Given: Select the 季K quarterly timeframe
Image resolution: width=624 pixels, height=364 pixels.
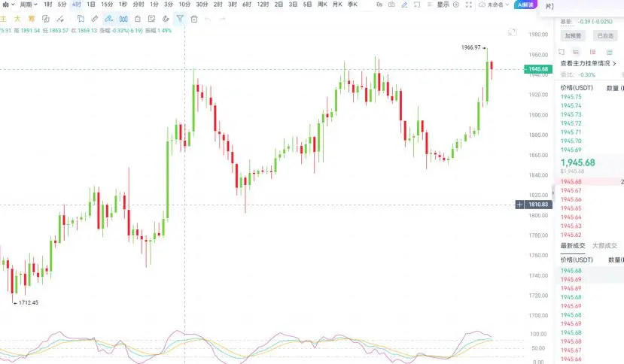Looking at the screenshot, I should (352, 5).
